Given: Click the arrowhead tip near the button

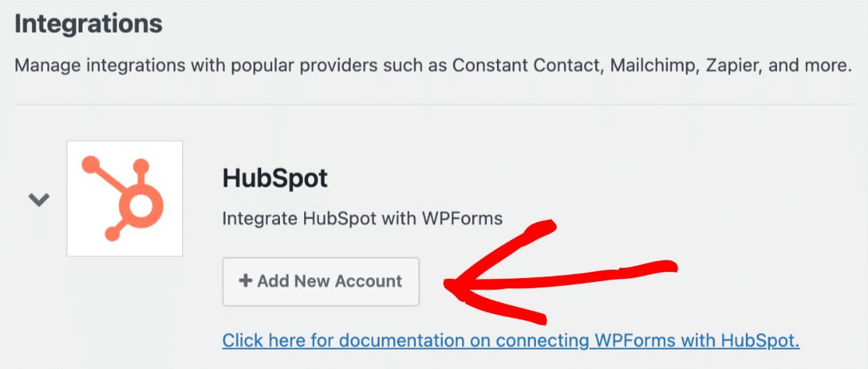Looking at the screenshot, I should (x=450, y=285).
